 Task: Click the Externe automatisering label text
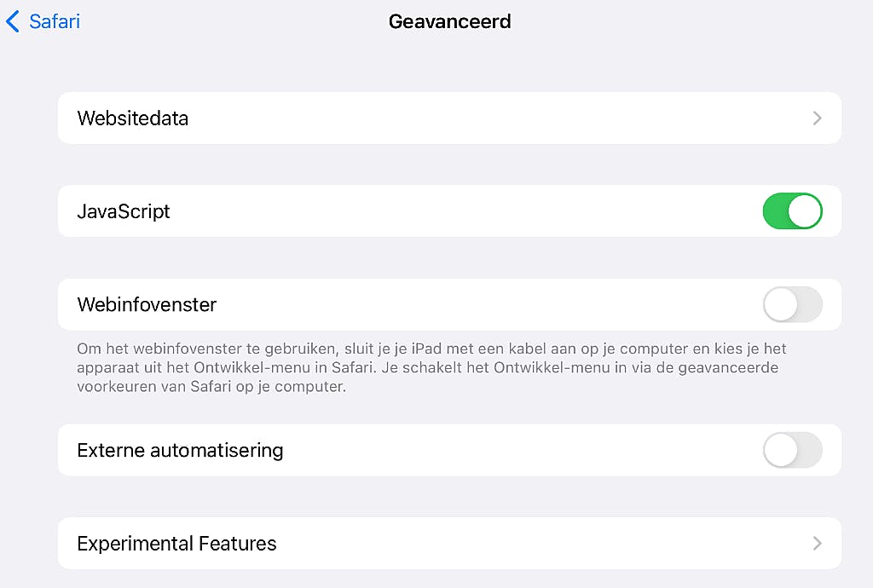click(x=180, y=450)
